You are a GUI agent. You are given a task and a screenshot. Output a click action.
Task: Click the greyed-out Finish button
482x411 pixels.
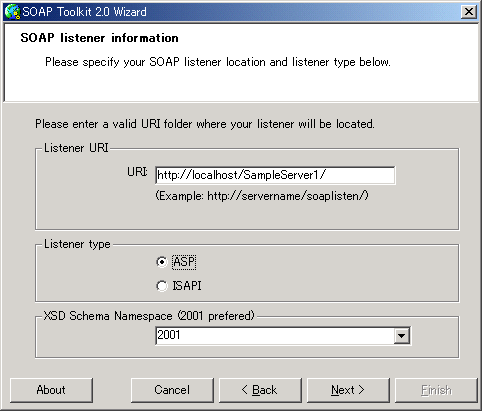pyautogui.click(x=436, y=390)
